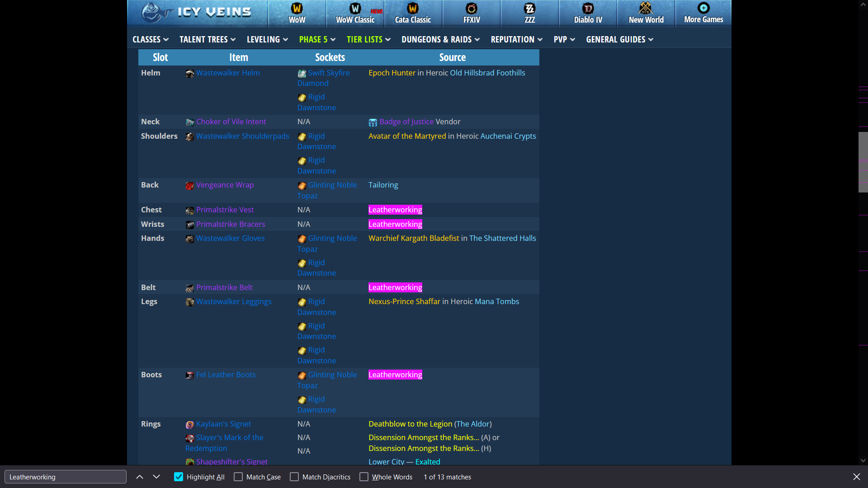868x488 pixels.
Task: Open the More Games plus icon
Action: (x=703, y=8)
